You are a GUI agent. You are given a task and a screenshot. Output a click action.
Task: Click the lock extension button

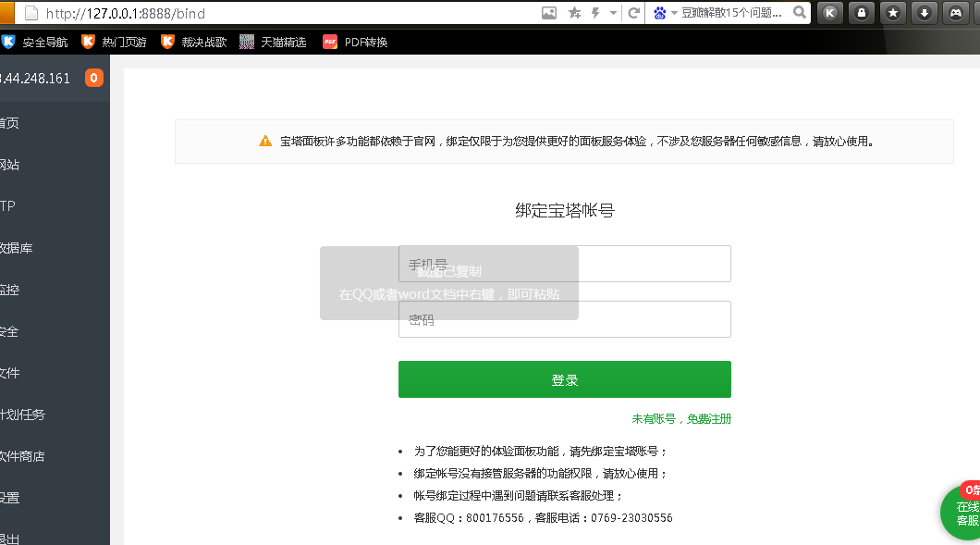point(862,13)
